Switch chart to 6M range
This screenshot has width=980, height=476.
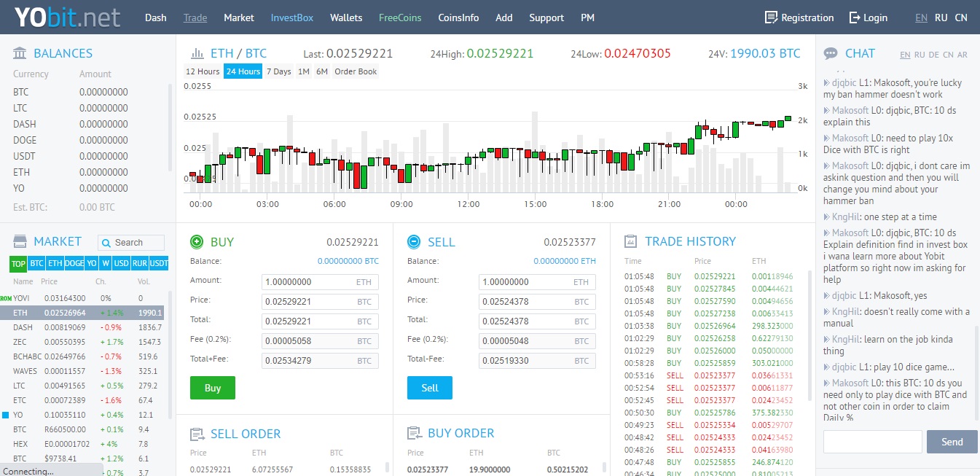pos(322,71)
